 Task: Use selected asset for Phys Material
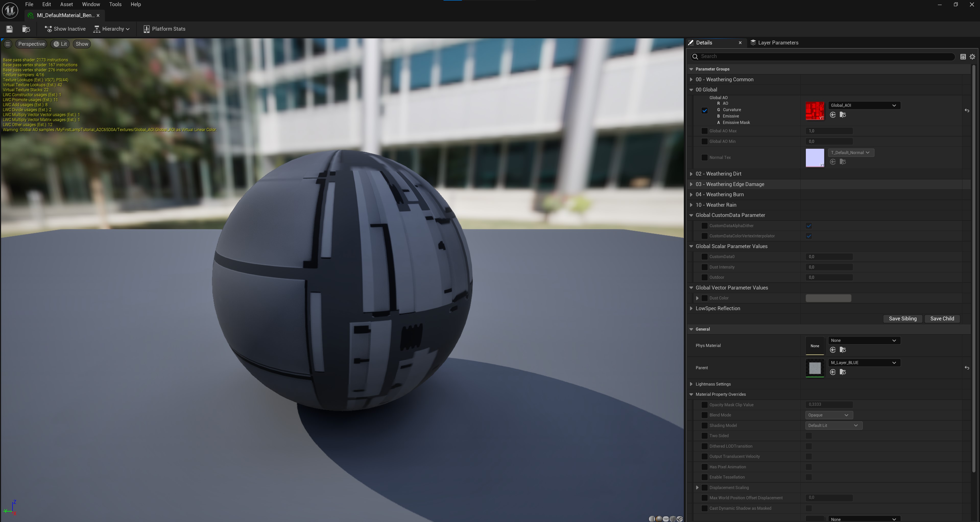click(x=833, y=350)
